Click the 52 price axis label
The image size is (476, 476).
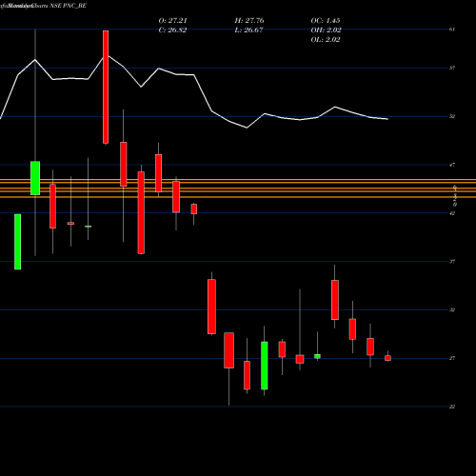(x=452, y=116)
